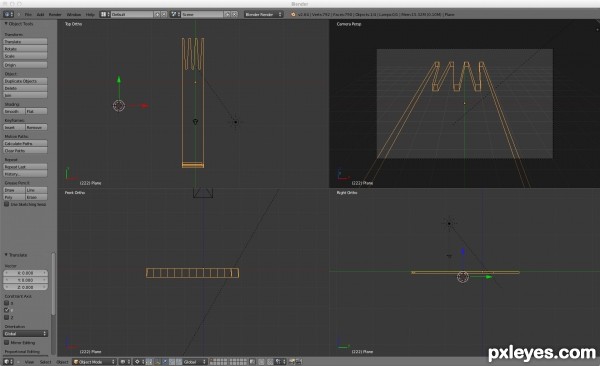
Task: Open the Blender Render engine dropdown
Action: pyautogui.click(x=263, y=14)
